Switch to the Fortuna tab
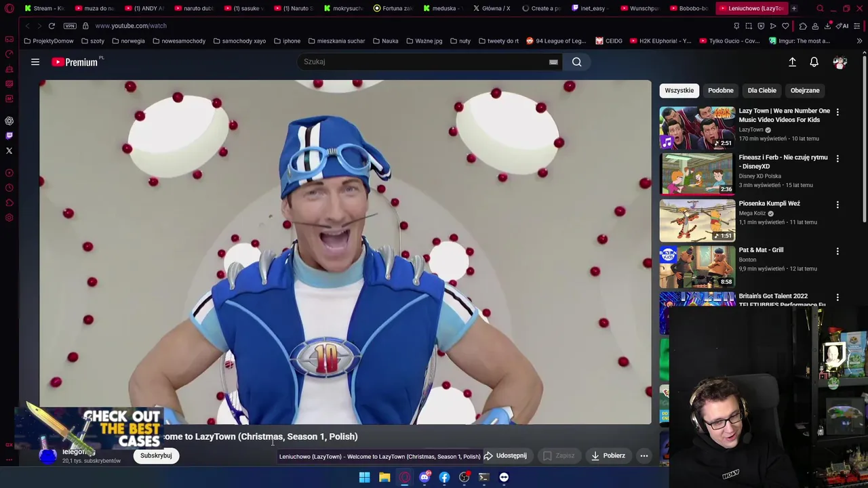The width and height of the screenshot is (868, 488). coord(393,8)
